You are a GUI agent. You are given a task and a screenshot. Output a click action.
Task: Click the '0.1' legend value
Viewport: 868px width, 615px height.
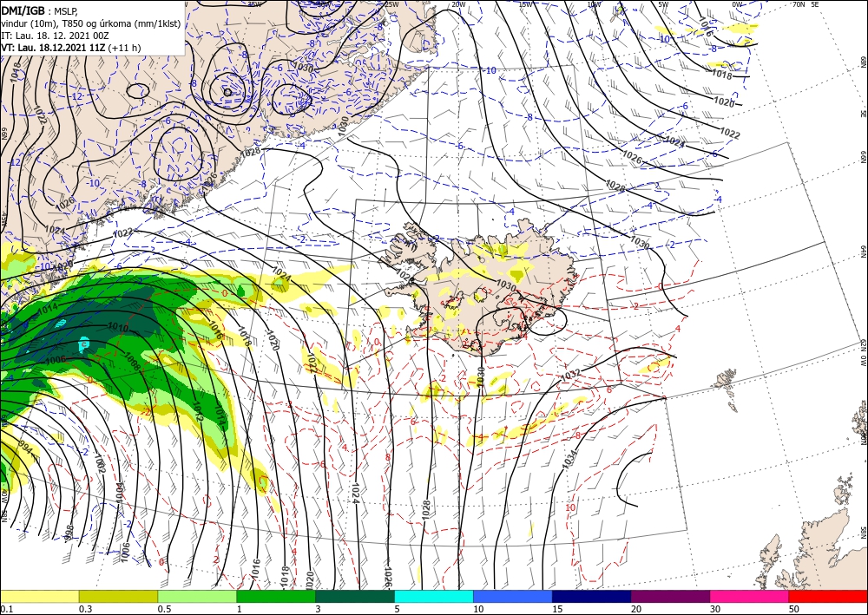pyautogui.click(x=6, y=609)
